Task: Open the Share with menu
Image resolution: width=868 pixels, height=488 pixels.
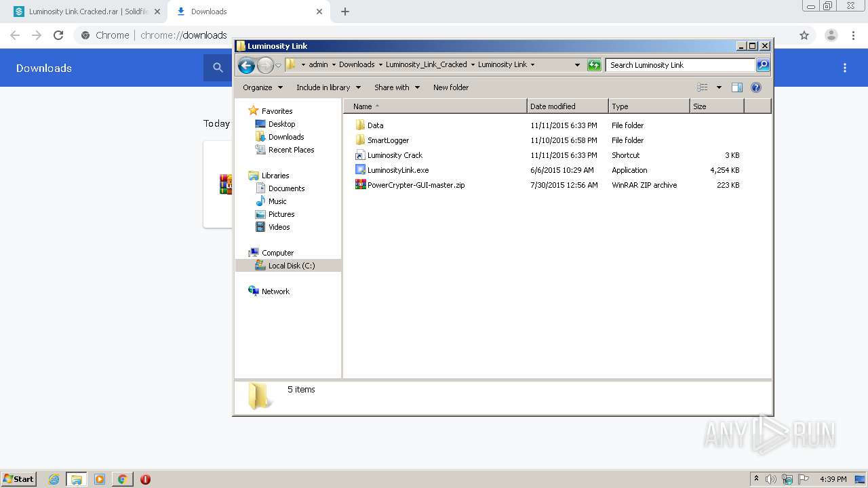Action: click(x=397, y=87)
